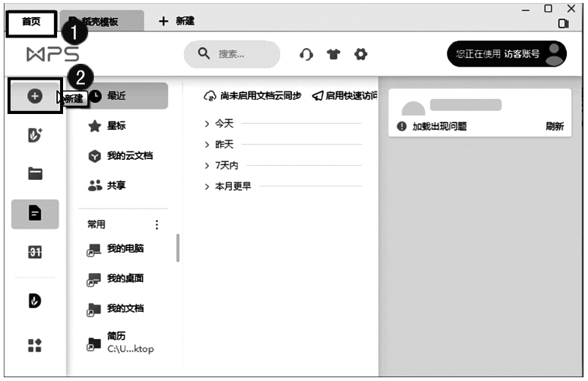Click the plus New document icon in sidebar
Viewport: 588px width, 381px height.
(x=35, y=97)
